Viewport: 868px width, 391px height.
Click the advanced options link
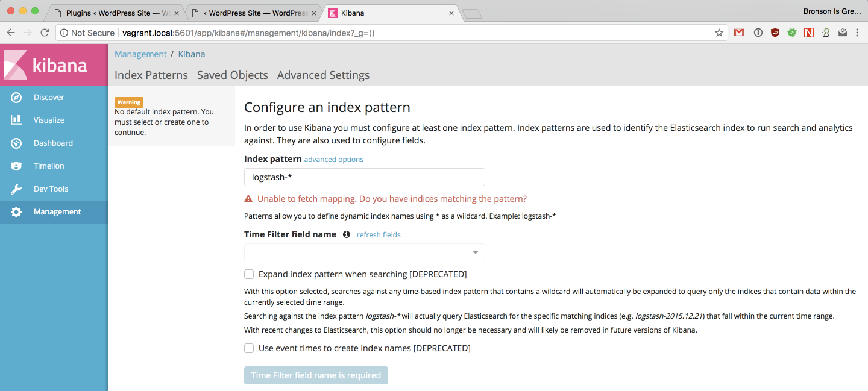pos(334,160)
